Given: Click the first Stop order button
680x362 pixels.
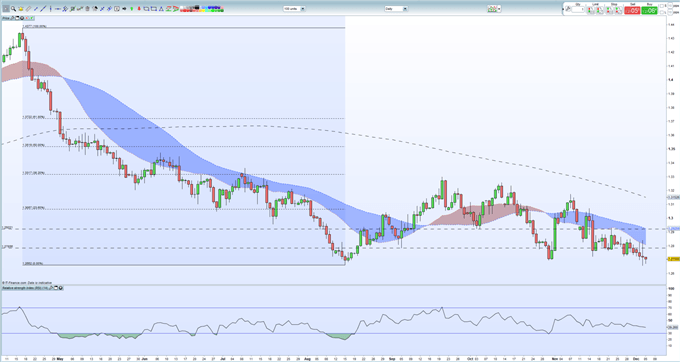Looking at the screenshot, I should [609, 10].
